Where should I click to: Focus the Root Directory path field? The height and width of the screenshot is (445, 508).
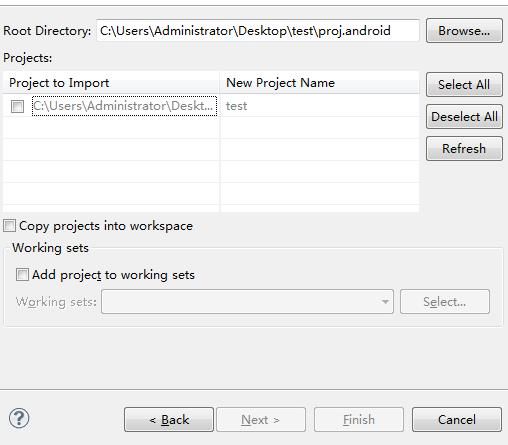click(x=258, y=31)
